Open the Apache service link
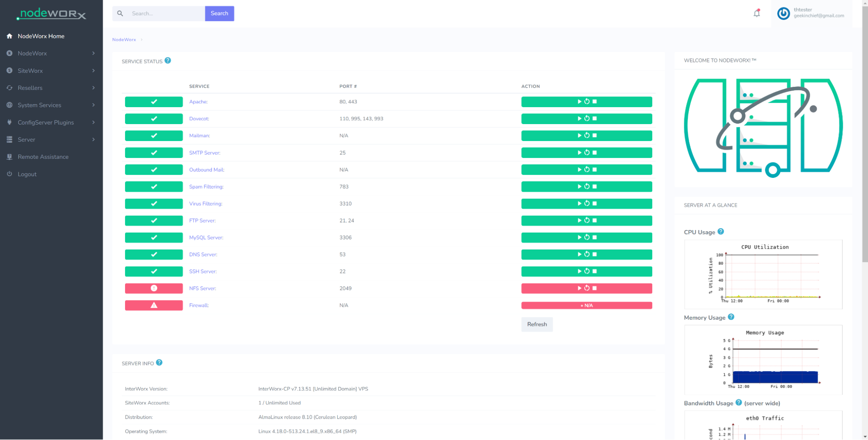The width and height of the screenshot is (868, 440). click(x=198, y=102)
